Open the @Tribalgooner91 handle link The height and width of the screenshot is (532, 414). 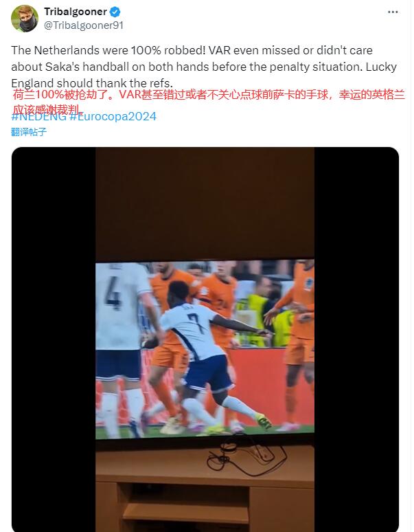click(84, 25)
